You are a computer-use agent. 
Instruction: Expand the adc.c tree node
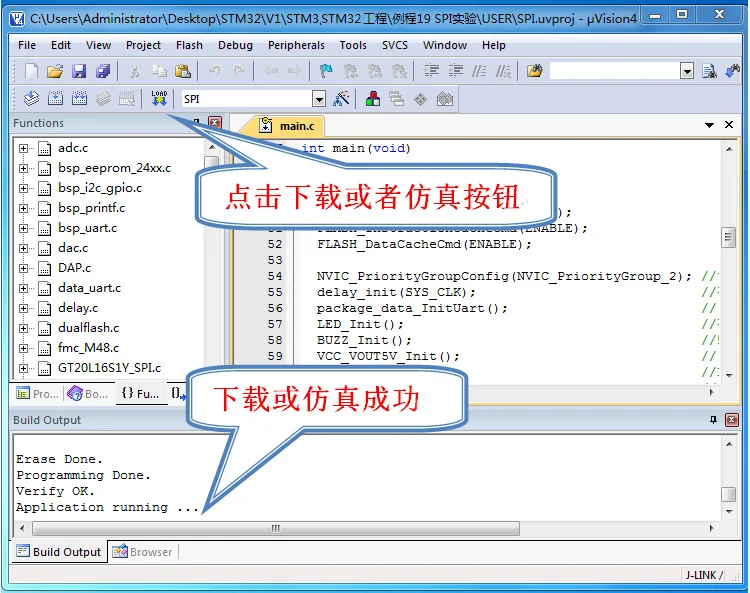23,148
